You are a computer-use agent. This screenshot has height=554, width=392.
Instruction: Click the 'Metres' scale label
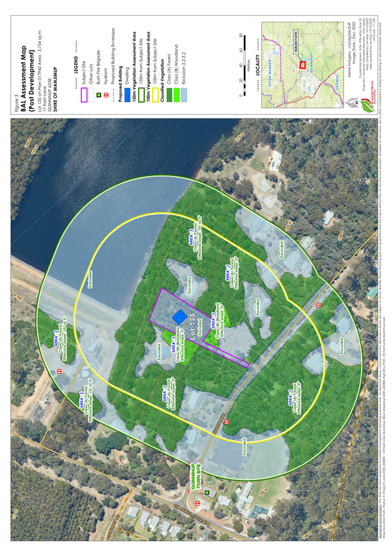point(249,65)
